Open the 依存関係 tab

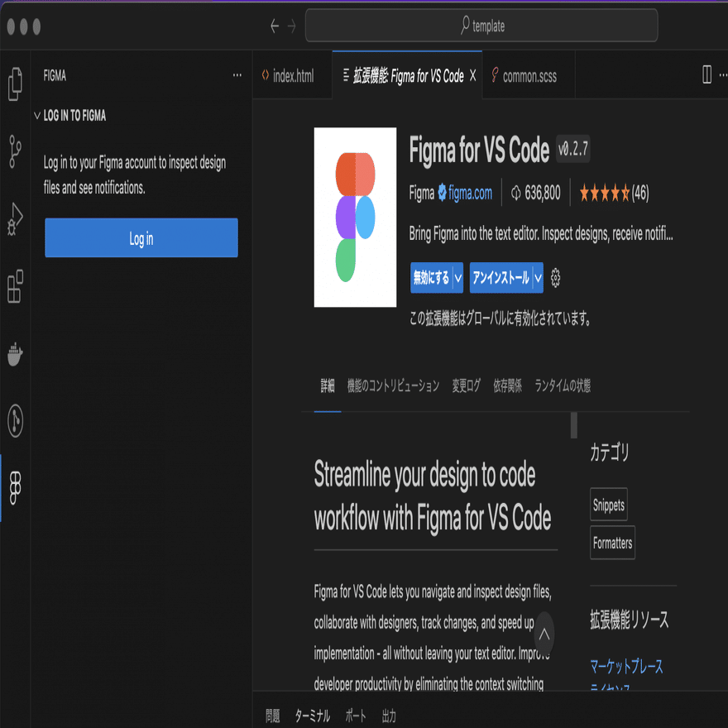pyautogui.click(x=507, y=386)
